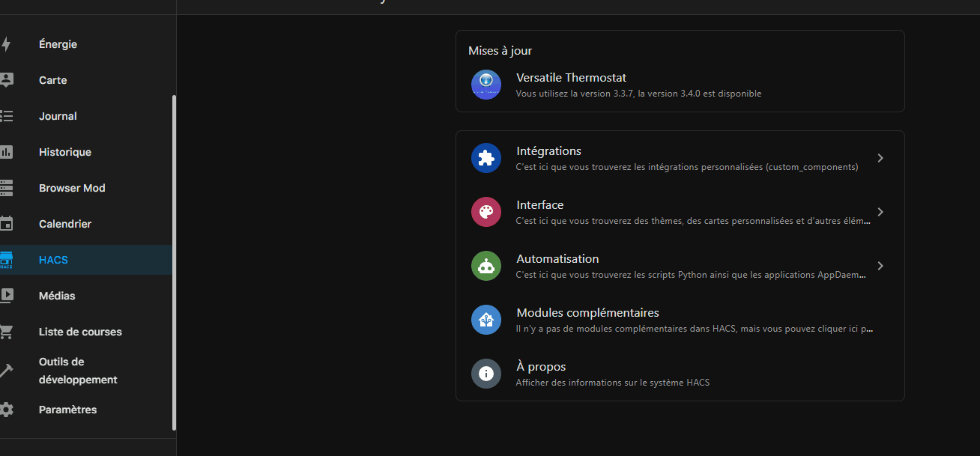Click the Liste de courses cart icon

(6, 332)
